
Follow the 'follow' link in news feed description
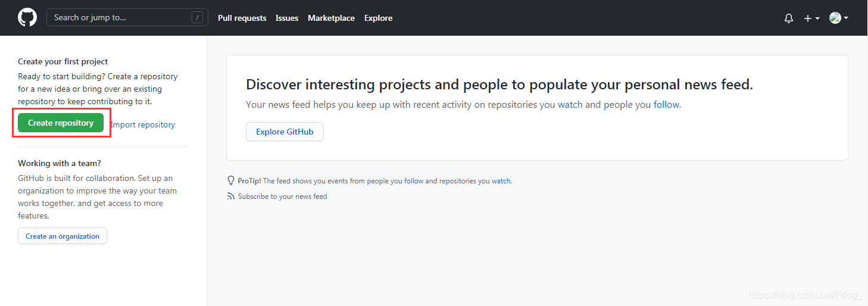click(x=666, y=104)
